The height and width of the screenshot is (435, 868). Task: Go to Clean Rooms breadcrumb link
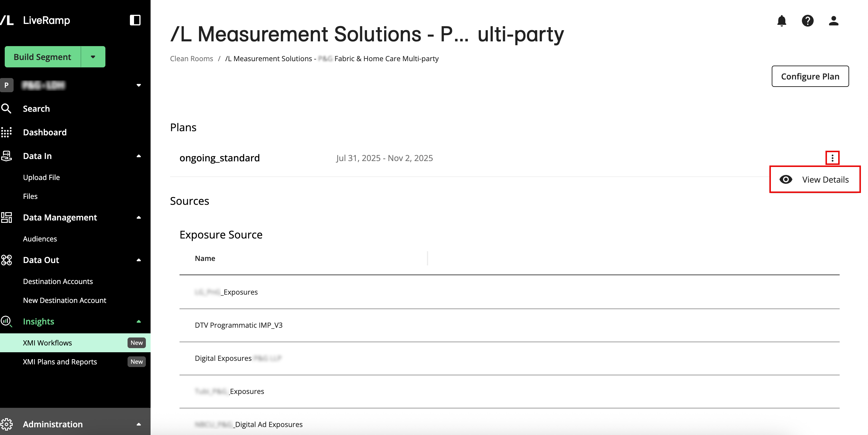(191, 59)
